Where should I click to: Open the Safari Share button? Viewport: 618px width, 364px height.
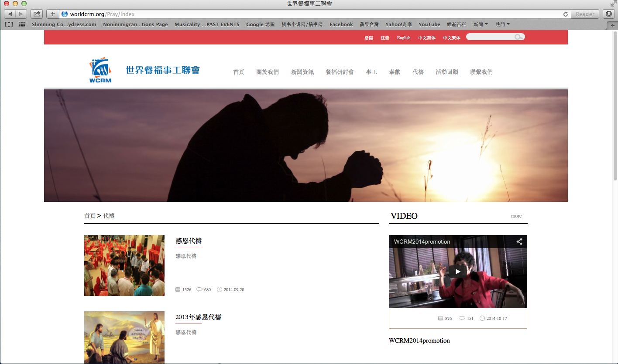point(37,14)
